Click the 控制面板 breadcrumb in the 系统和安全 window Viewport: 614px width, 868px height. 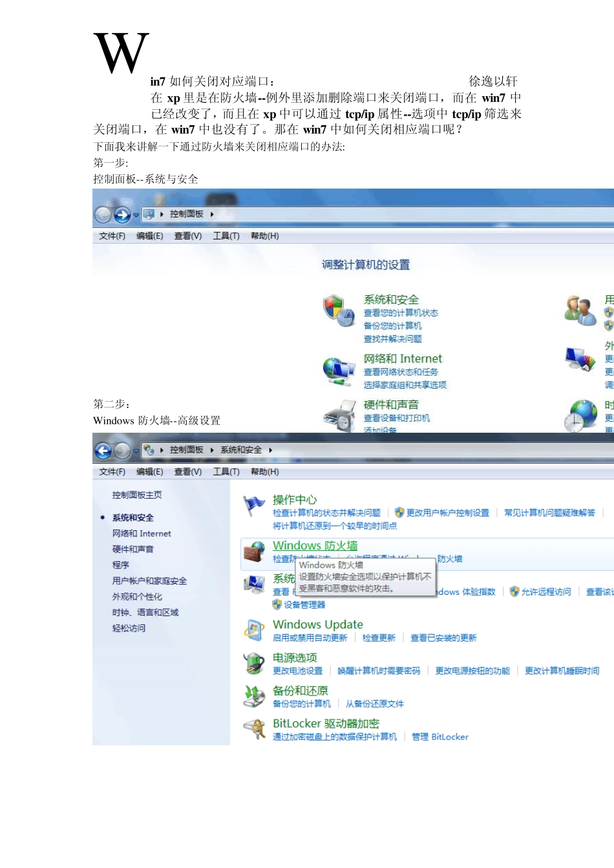[187, 450]
